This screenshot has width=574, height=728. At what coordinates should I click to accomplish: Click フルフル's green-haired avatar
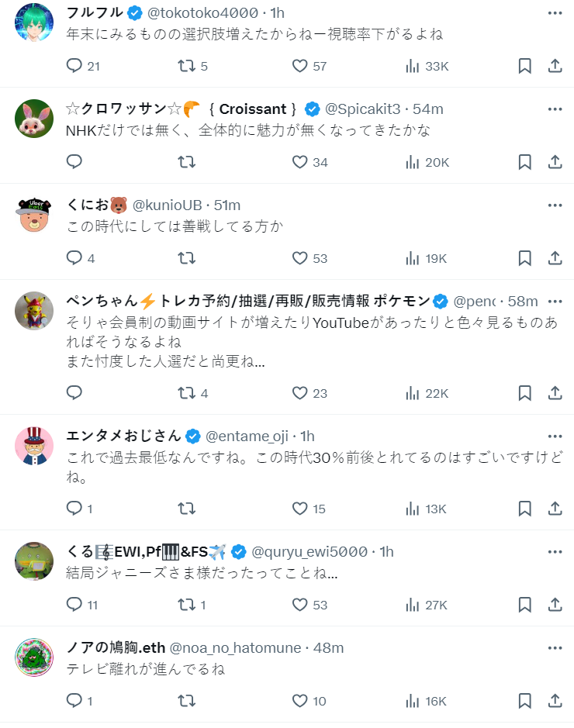34,22
